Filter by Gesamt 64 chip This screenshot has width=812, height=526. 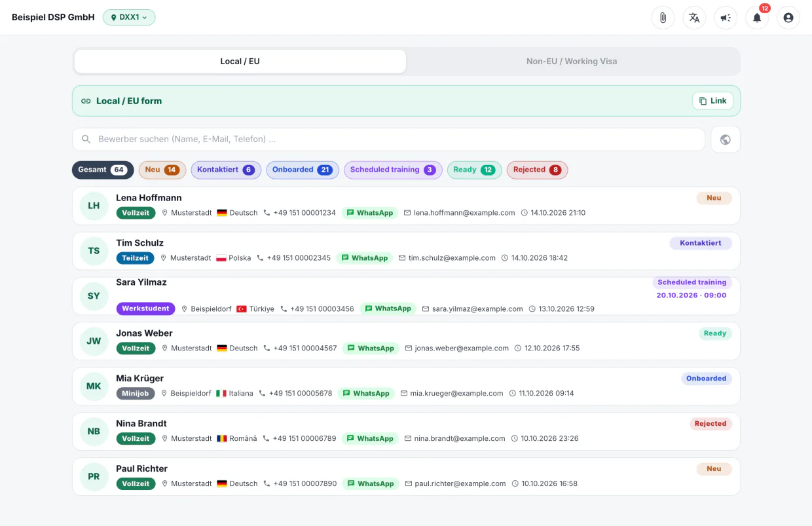click(103, 170)
